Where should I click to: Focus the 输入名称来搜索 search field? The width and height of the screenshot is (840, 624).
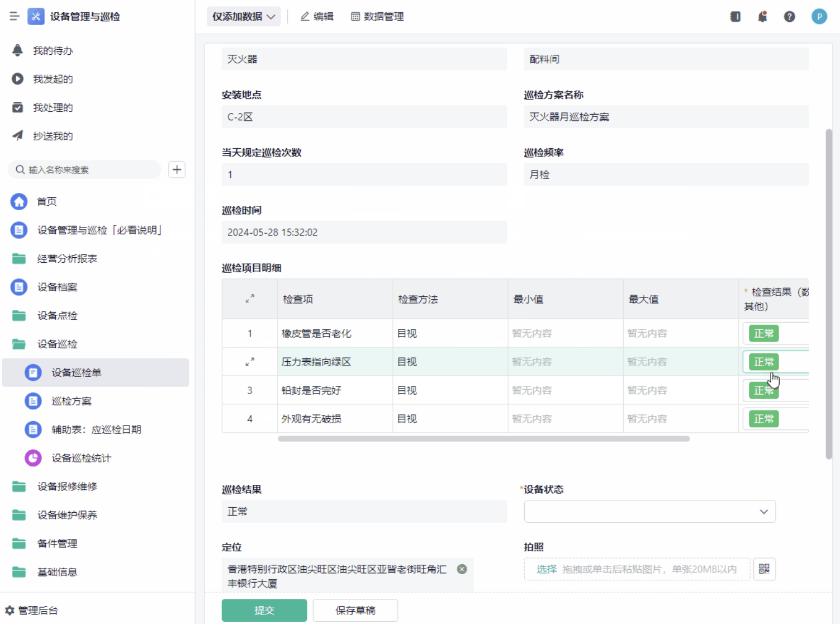click(84, 169)
